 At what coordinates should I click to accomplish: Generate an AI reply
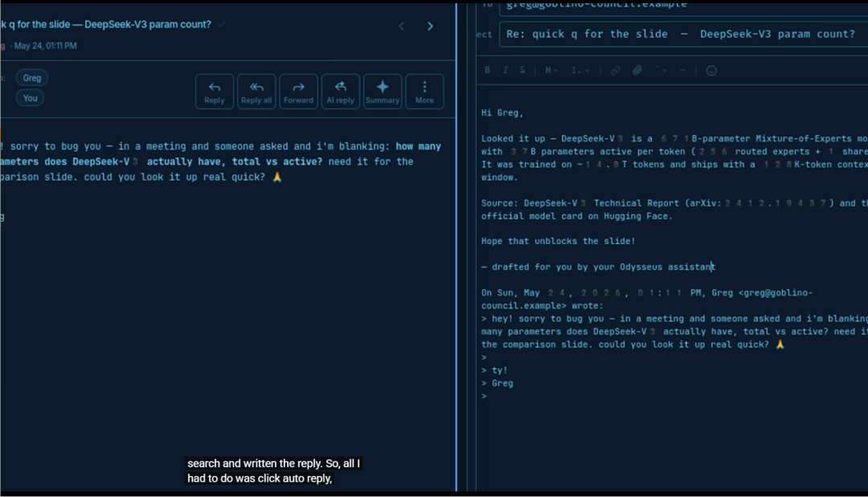[341, 92]
